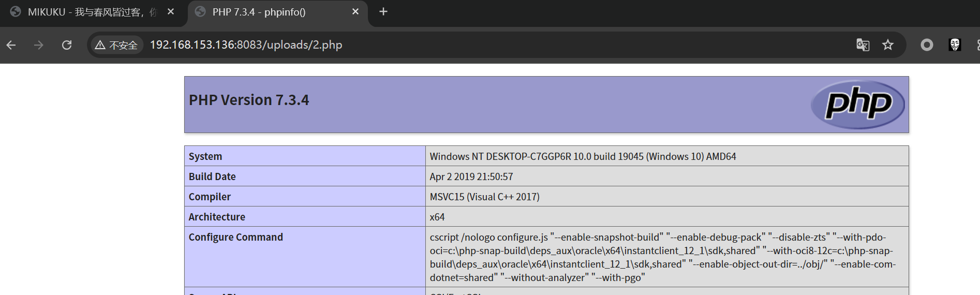Click the phpinfo tab globe favicon

200,11
